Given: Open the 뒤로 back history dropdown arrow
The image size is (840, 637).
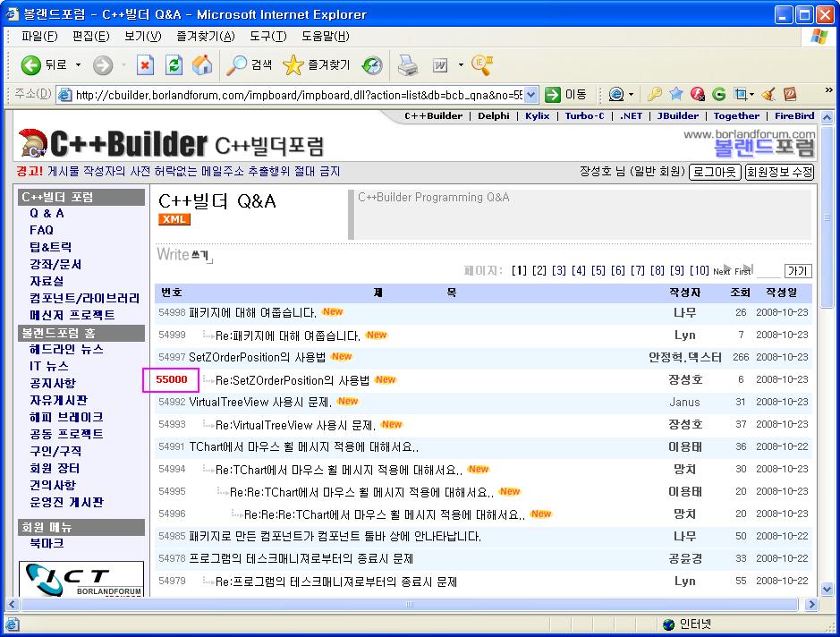Looking at the screenshot, I should 78,65.
